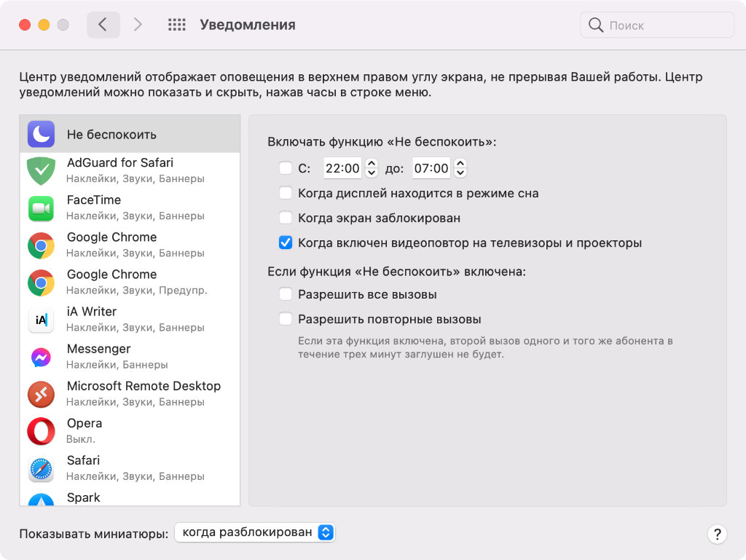Viewport: 746px width, 560px height.
Task: Toggle «Когда экран заблокирован» checkbox
Action: tap(286, 218)
